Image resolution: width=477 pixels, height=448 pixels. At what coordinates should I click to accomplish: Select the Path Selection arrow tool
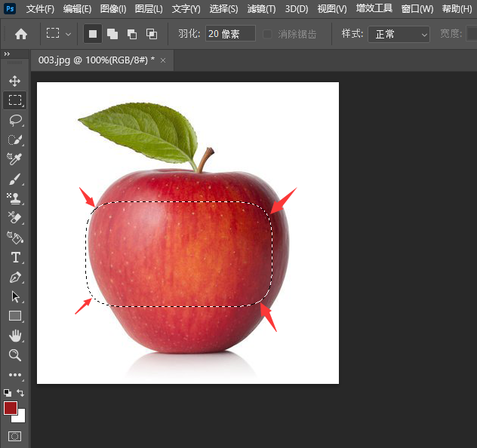coord(15,296)
